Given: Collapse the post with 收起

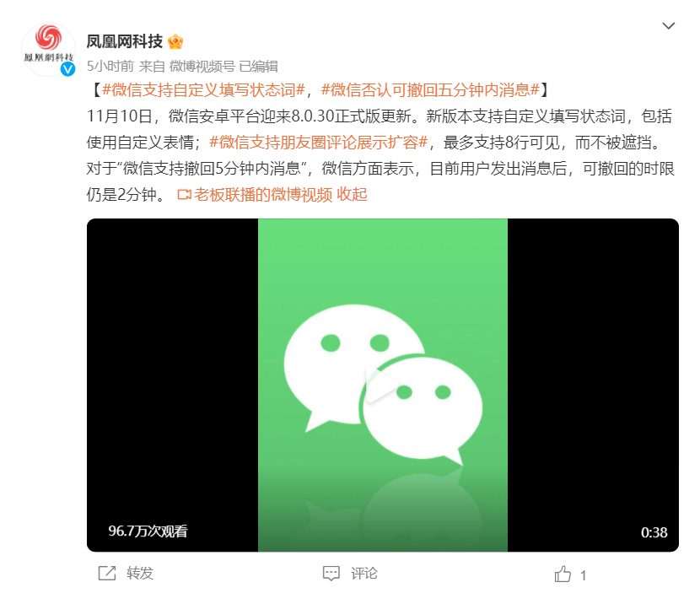Looking at the screenshot, I should (x=353, y=195).
